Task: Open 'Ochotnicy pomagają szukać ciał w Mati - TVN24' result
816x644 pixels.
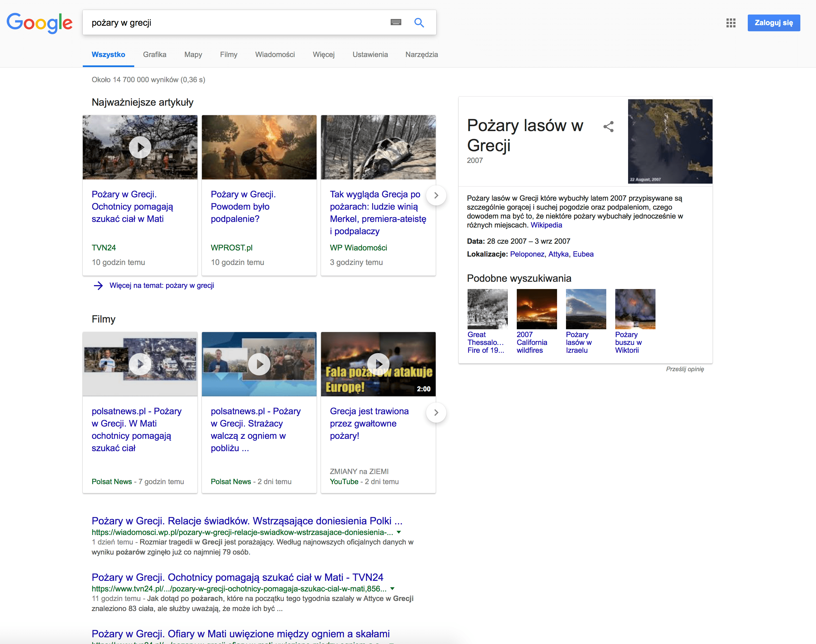Action: pyautogui.click(x=237, y=577)
